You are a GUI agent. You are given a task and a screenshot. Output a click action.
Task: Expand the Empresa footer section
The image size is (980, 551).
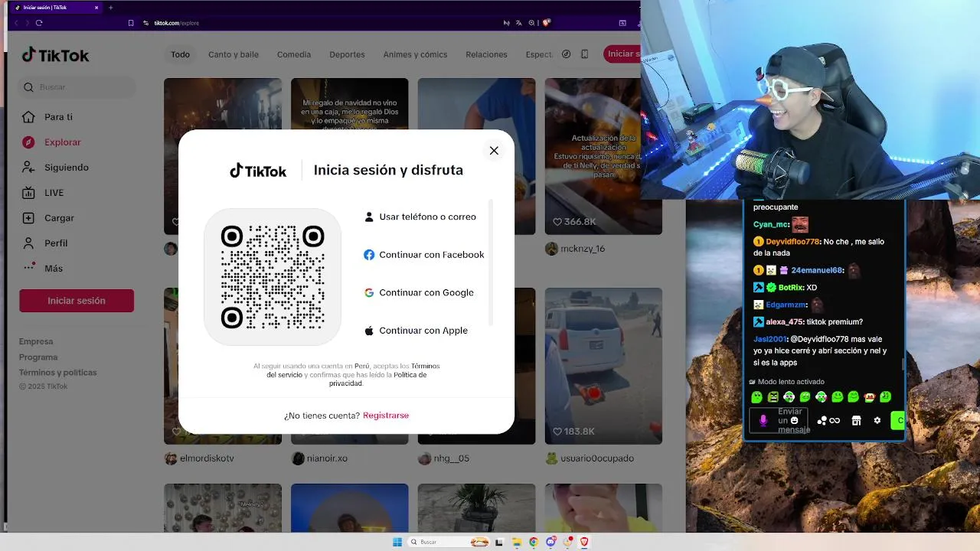[36, 341]
